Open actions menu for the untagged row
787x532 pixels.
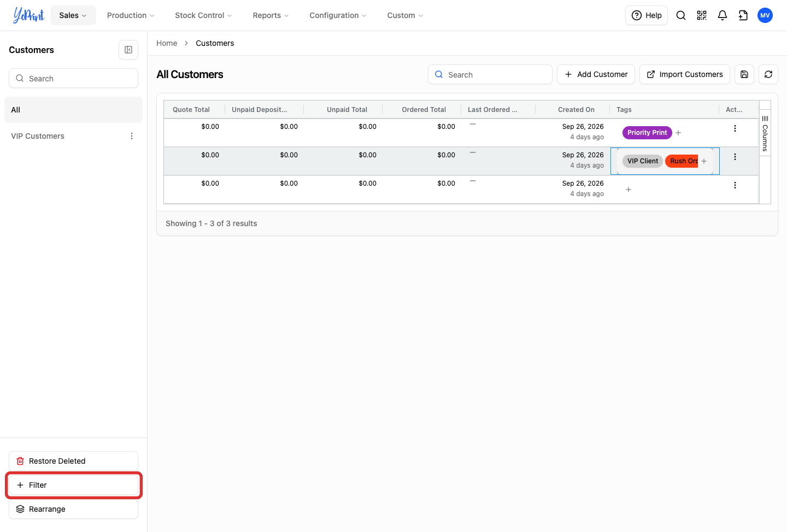tap(735, 185)
